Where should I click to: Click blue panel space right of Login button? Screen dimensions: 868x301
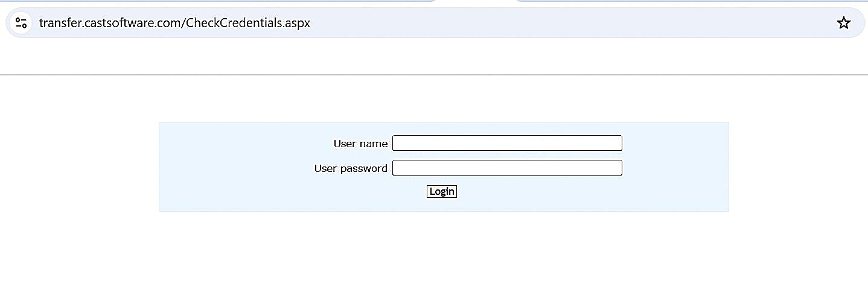543,192
